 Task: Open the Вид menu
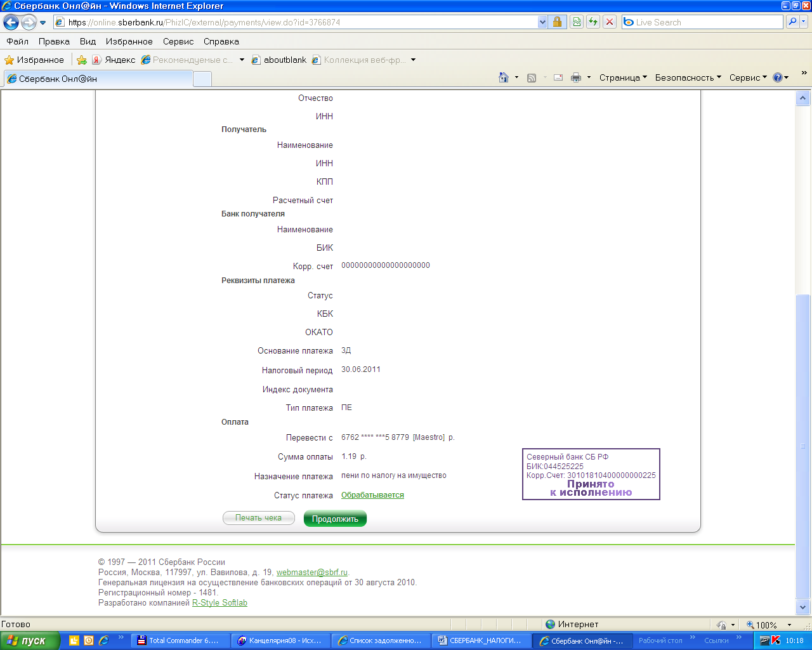pyautogui.click(x=88, y=41)
